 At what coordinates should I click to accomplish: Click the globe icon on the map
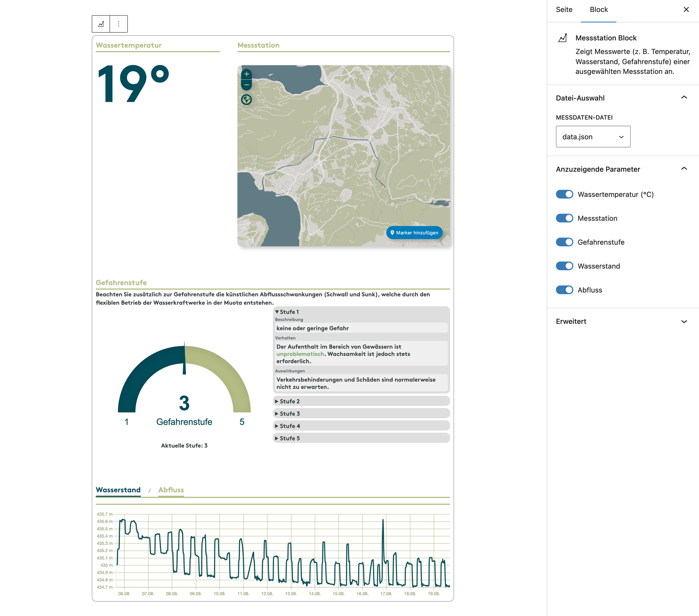(x=247, y=100)
